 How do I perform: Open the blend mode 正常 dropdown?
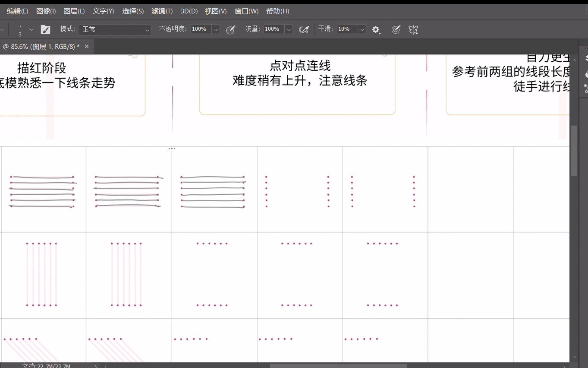114,29
